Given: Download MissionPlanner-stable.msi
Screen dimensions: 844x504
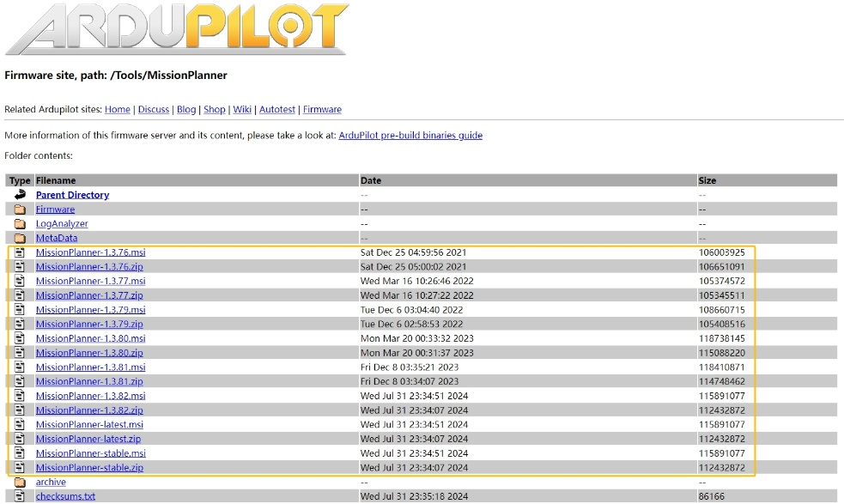Looking at the screenshot, I should tap(91, 452).
